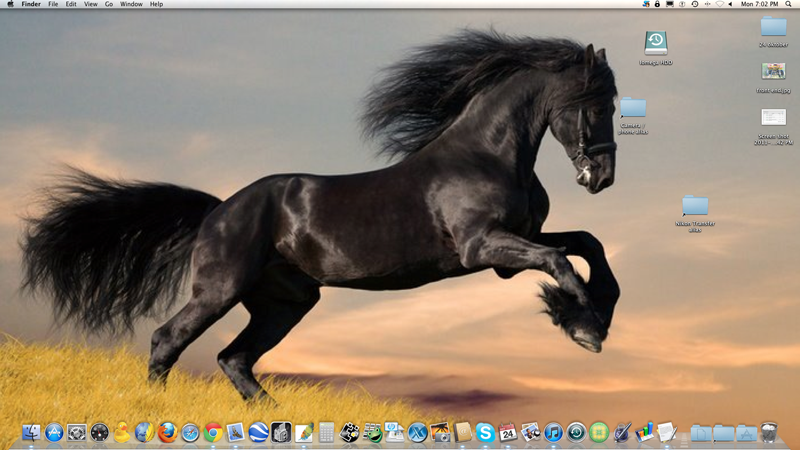Launch Google Earth from the Dock
Screen dimensions: 800x450
coord(258,433)
